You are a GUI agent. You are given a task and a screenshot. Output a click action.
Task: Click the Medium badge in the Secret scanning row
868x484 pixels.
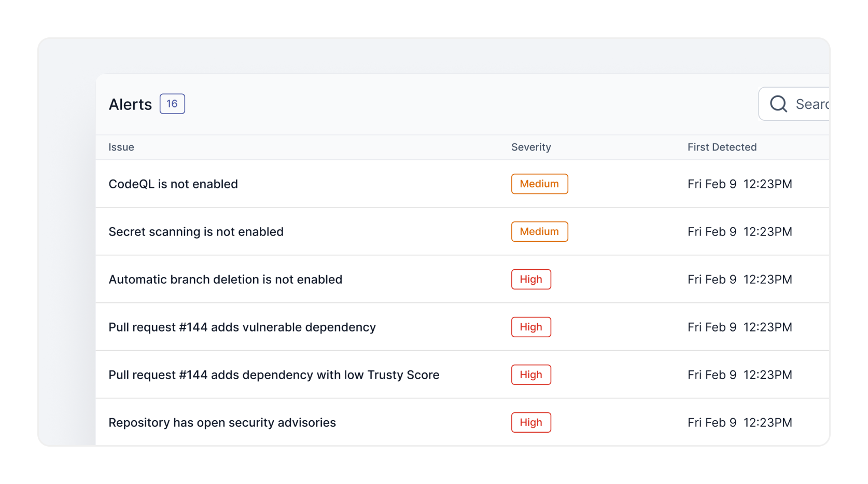point(539,231)
